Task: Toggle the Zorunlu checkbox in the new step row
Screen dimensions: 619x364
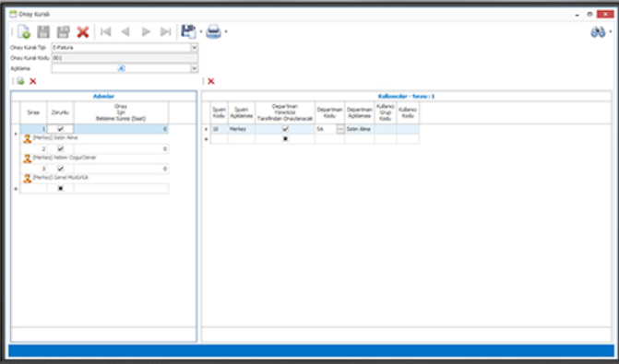Action: click(x=60, y=189)
